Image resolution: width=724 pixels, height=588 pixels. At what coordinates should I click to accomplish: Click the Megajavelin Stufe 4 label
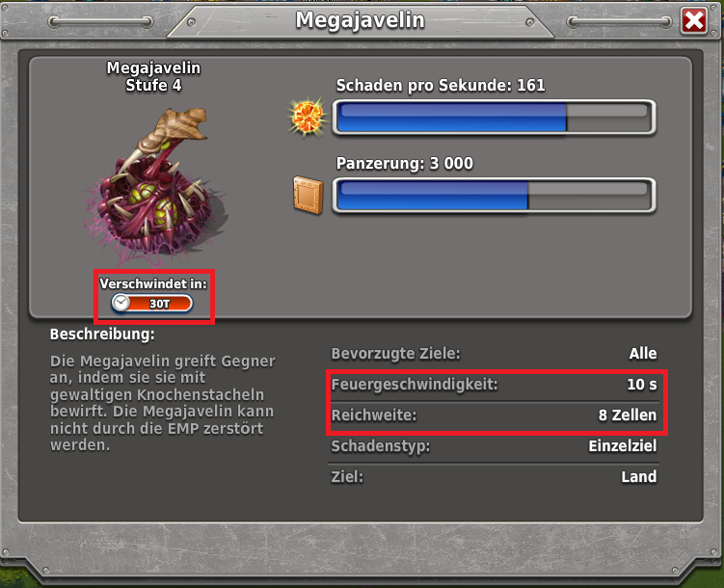[153, 76]
